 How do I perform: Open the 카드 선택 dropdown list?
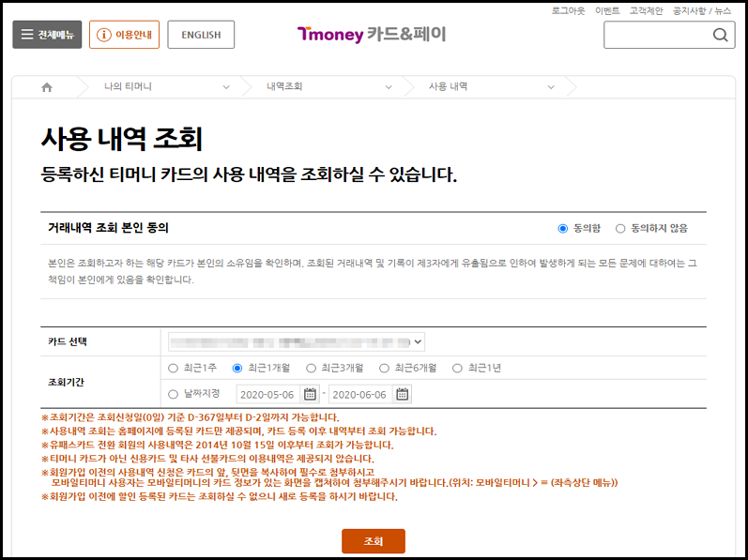pyautogui.click(x=297, y=341)
